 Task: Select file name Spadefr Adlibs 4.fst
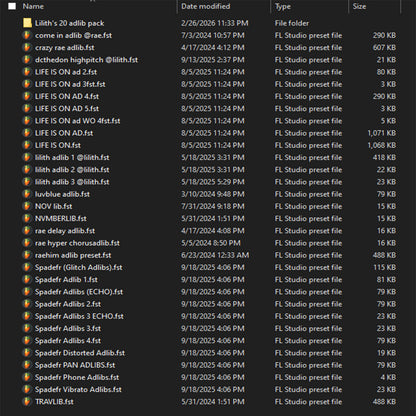click(x=68, y=341)
